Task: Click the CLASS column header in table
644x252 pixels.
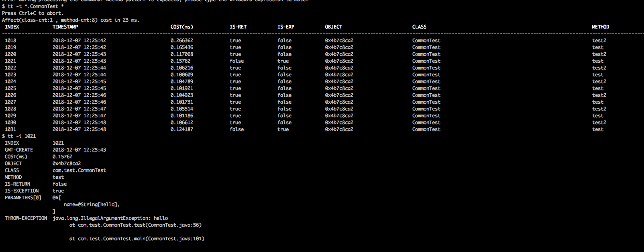Action: tap(419, 27)
